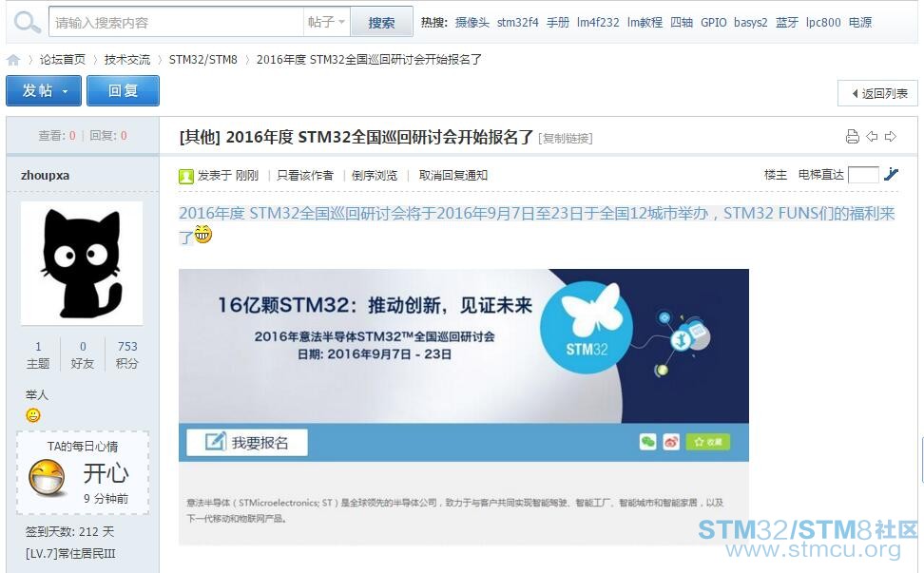Image resolution: width=924 pixels, height=573 pixels.
Task: Click hot search term GPIO
Action: (x=714, y=23)
